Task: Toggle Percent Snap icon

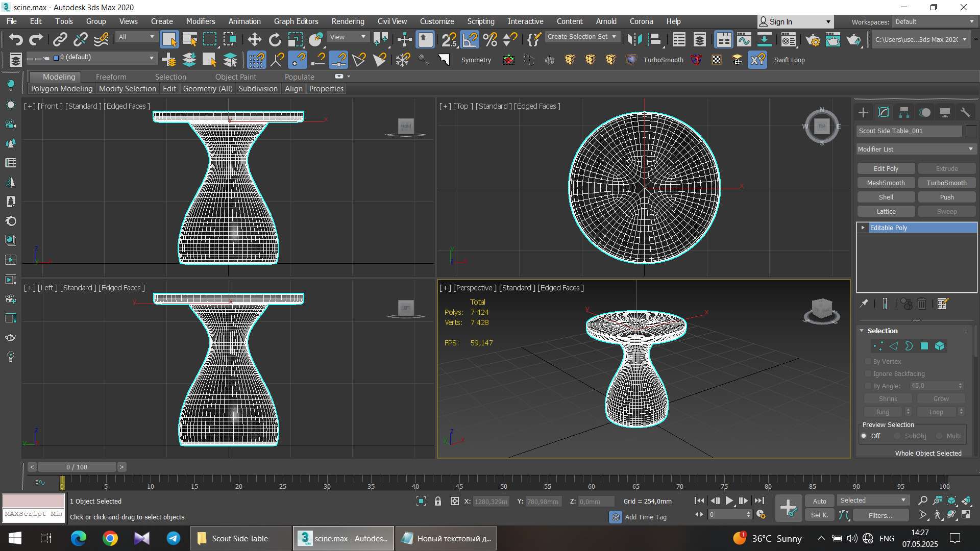Action: pyautogui.click(x=490, y=39)
